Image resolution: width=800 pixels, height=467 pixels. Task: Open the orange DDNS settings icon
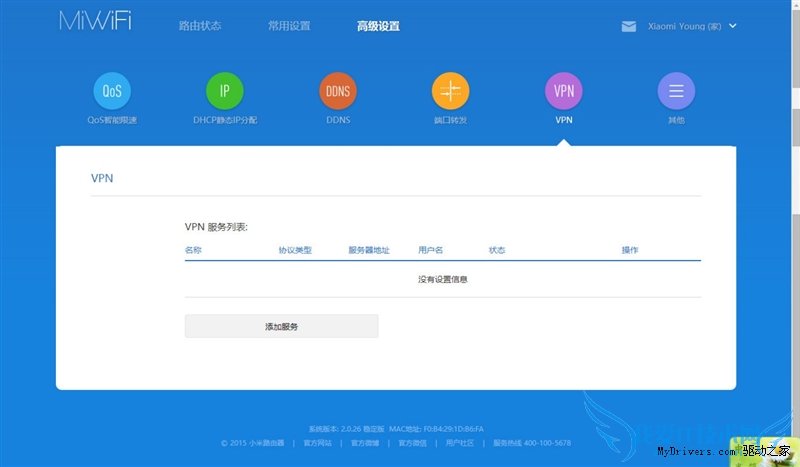(x=338, y=91)
